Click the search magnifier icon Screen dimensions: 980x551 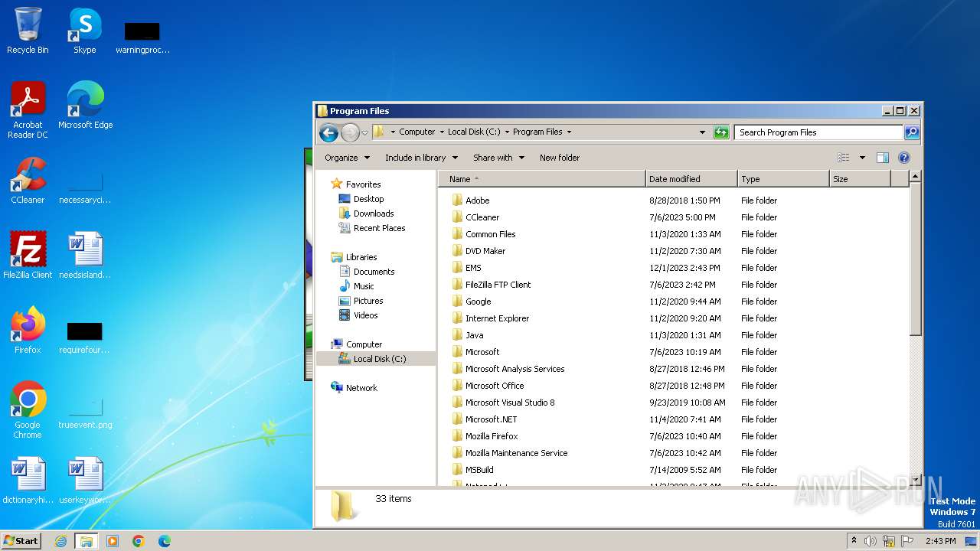click(912, 132)
